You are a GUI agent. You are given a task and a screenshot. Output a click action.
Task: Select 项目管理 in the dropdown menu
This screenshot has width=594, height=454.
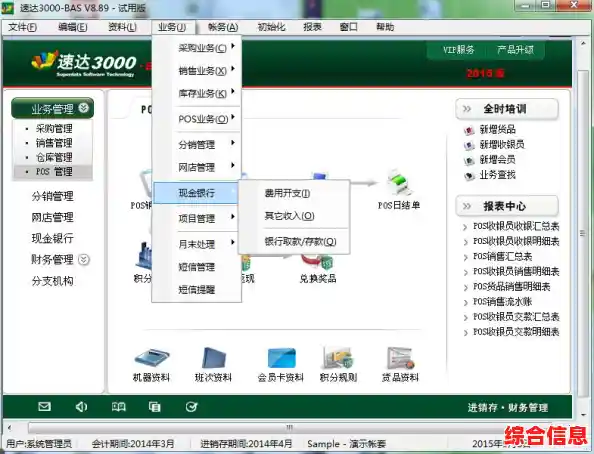(197, 218)
